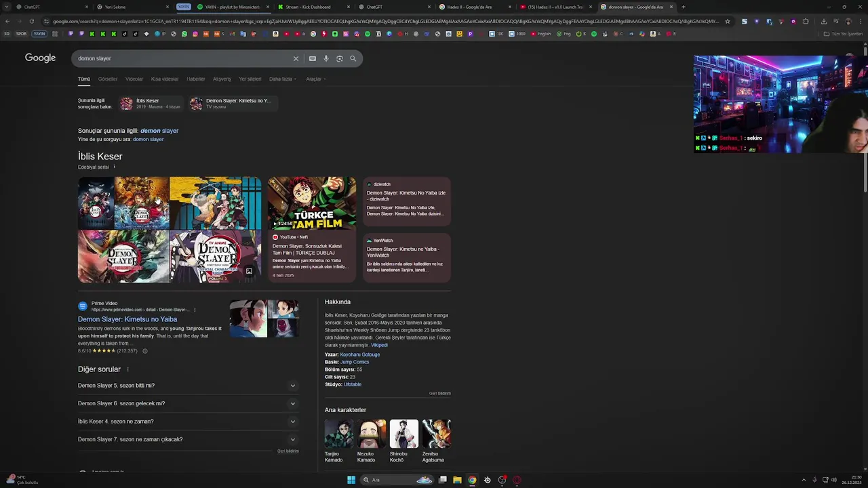Switch to the Haberler tab
Image resolution: width=868 pixels, height=488 pixels.
[x=196, y=79]
